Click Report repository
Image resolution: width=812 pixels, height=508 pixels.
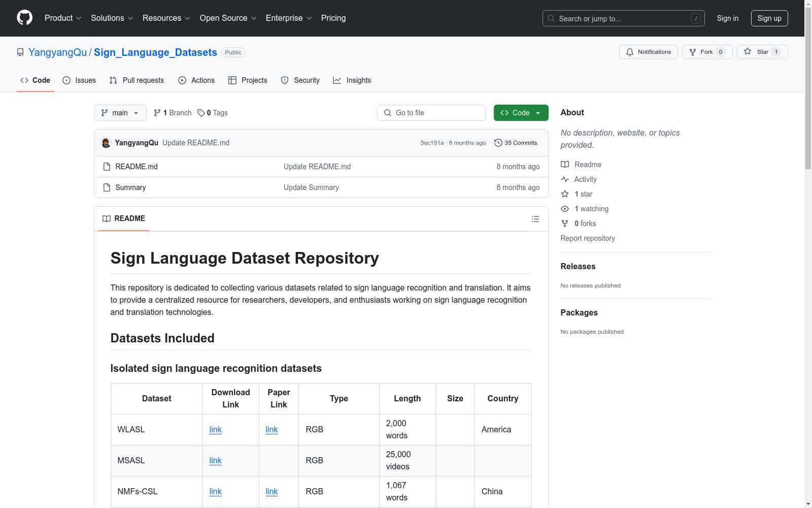(x=588, y=238)
